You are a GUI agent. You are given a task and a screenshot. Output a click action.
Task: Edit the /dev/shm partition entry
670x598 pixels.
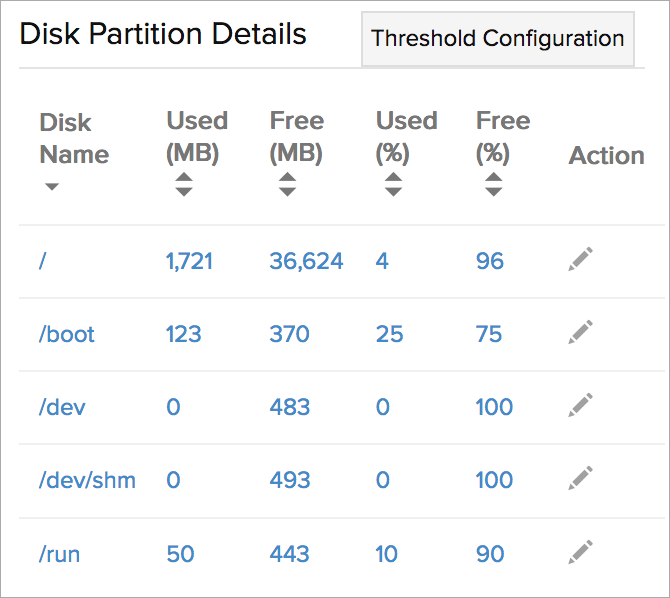[581, 478]
